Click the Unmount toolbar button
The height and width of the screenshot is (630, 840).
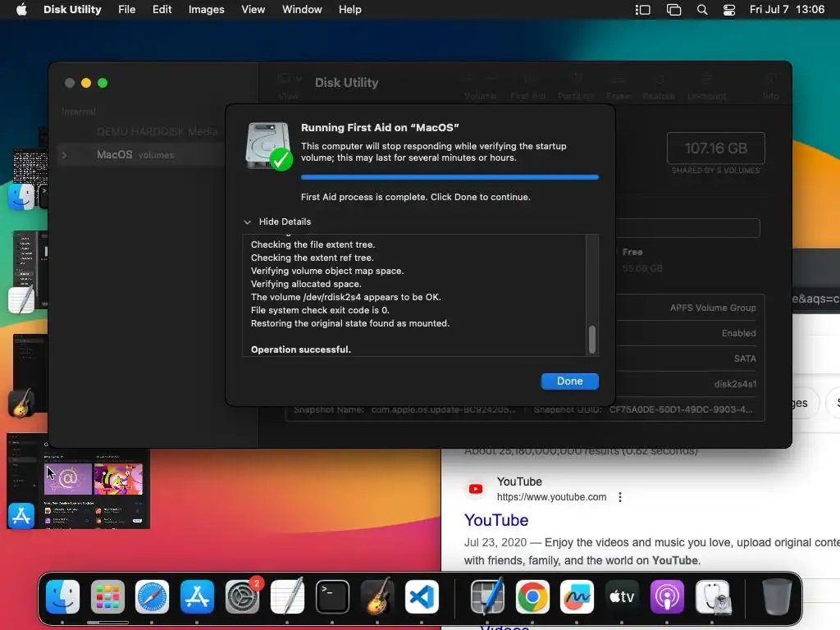[x=706, y=85]
